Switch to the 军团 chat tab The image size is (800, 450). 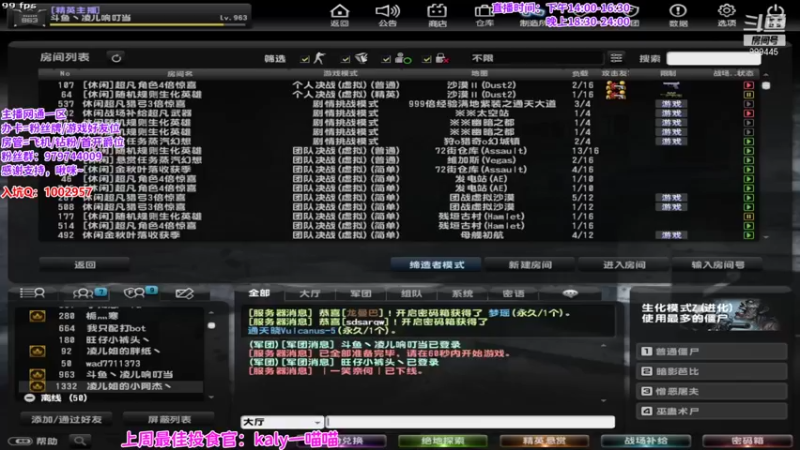[x=361, y=293]
